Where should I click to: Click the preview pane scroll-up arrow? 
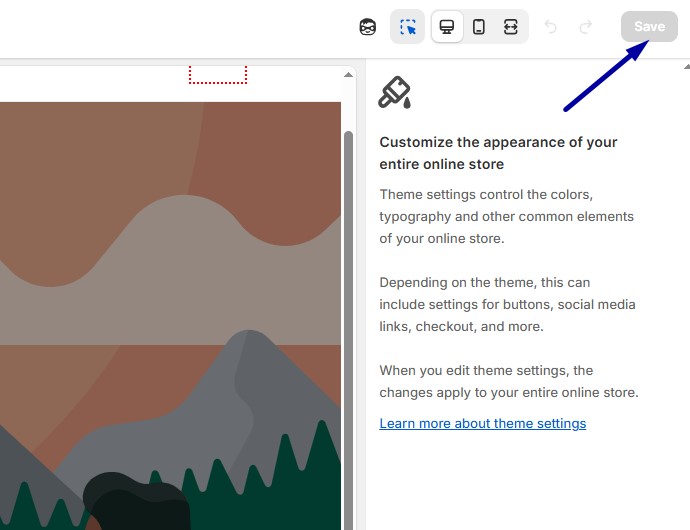(348, 75)
